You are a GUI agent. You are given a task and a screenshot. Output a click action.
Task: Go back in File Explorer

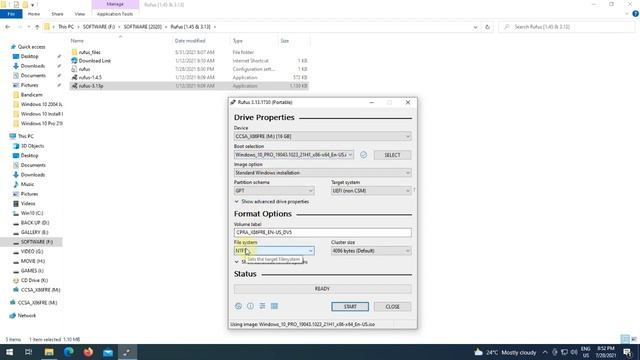click(8, 27)
